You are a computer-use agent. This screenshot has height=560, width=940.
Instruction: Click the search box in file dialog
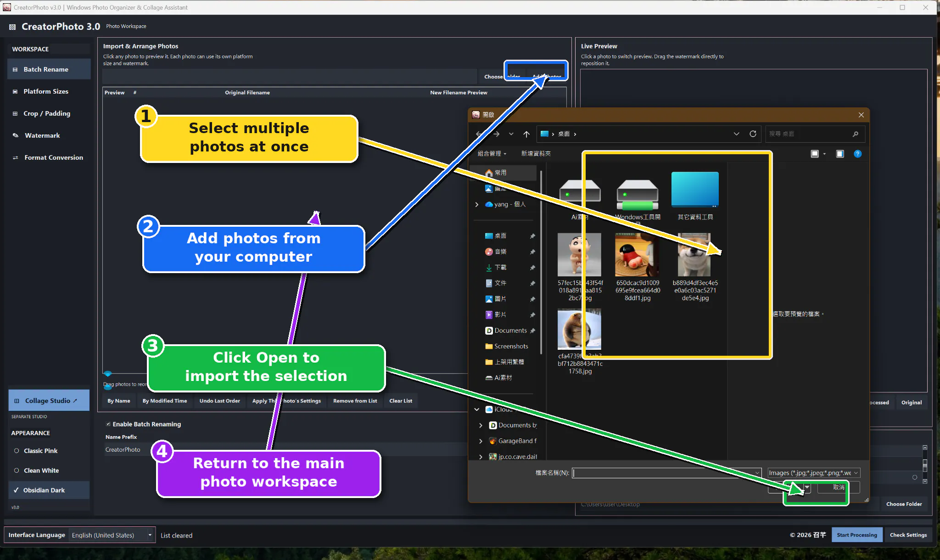(x=814, y=134)
